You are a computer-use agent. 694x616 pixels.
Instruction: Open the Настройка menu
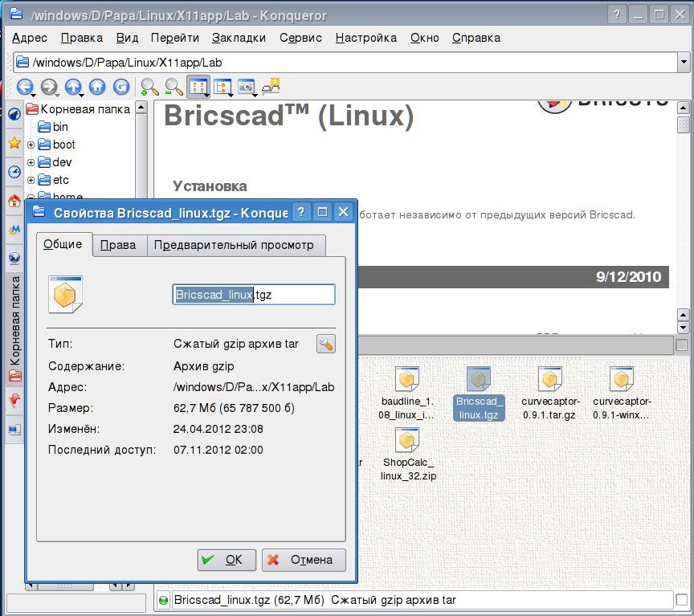click(x=366, y=38)
